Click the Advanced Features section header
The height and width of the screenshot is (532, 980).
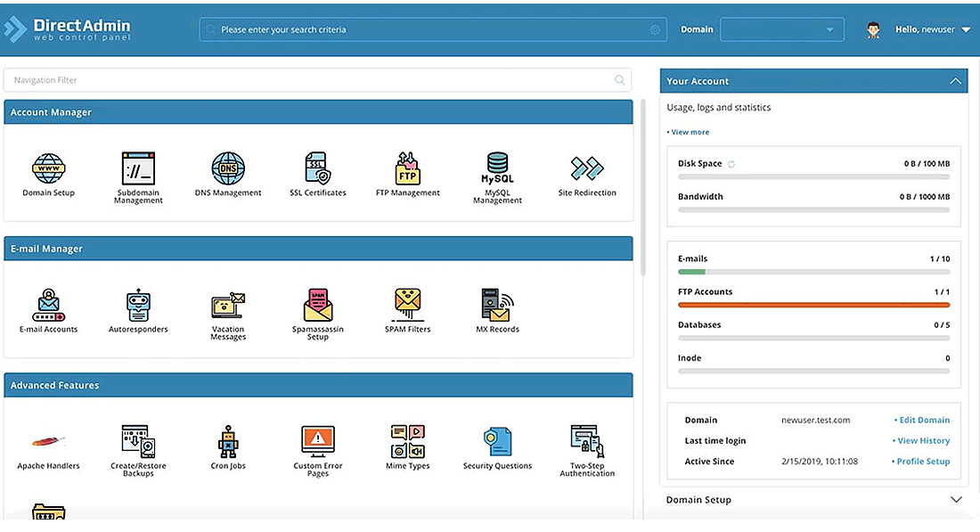tap(318, 385)
